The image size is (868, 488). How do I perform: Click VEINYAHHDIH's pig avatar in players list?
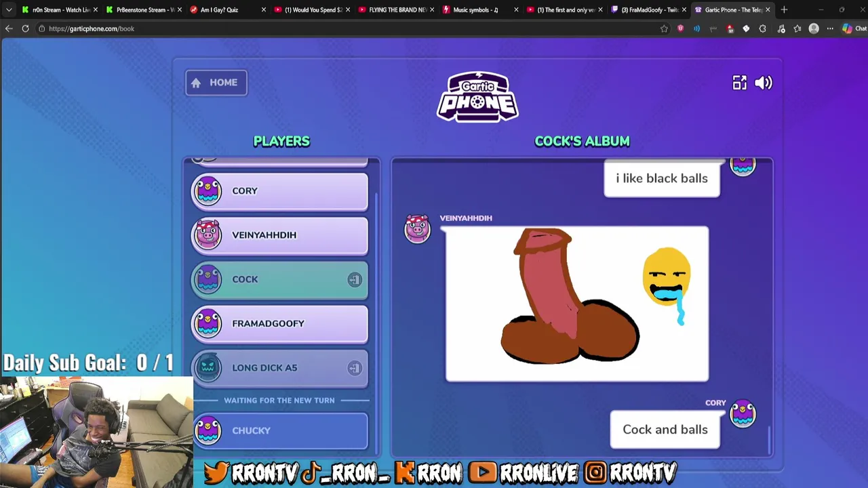pos(208,234)
